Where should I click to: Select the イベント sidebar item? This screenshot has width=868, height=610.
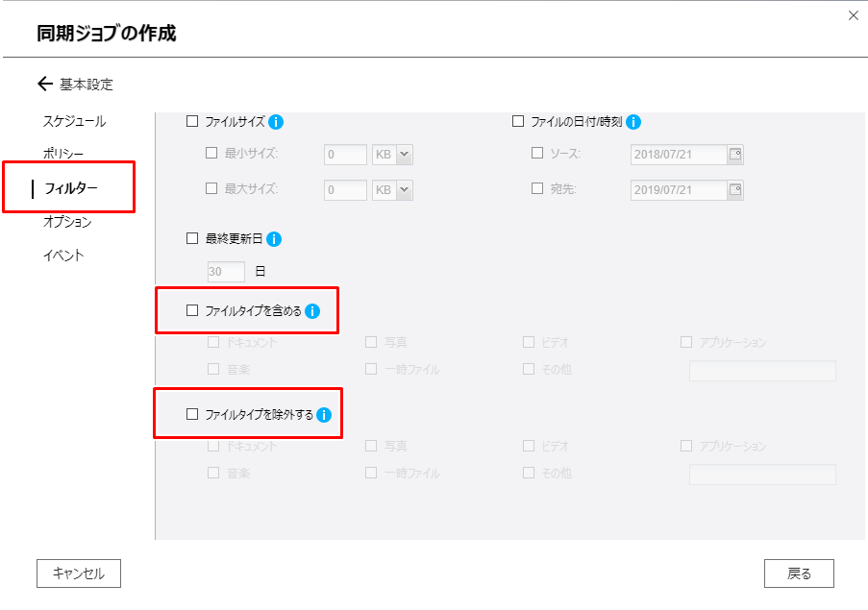coord(63,256)
